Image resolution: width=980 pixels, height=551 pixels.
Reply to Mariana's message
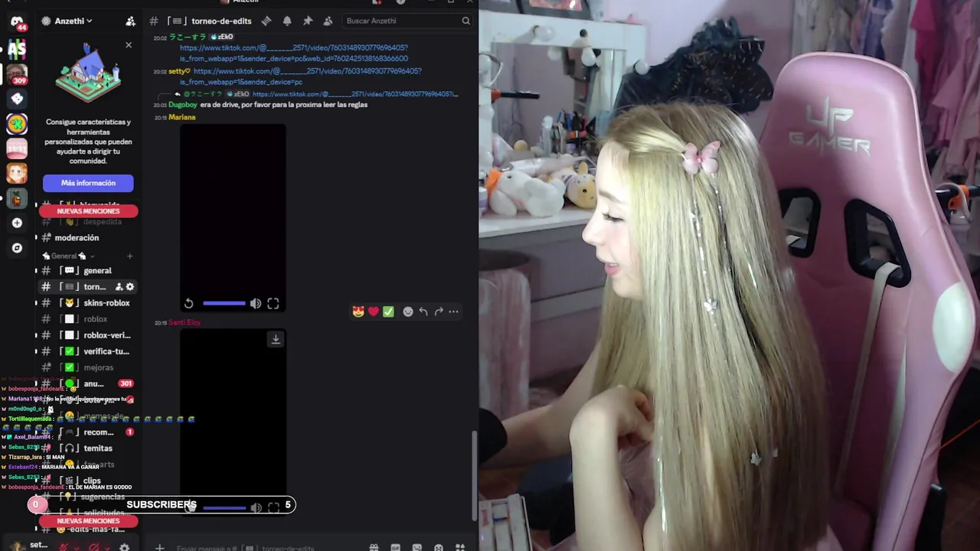click(x=423, y=311)
